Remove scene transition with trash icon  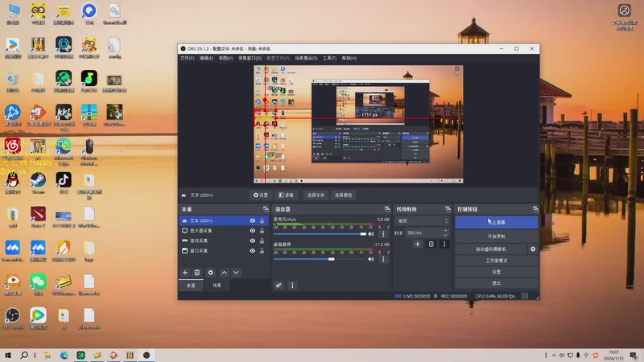point(431,244)
